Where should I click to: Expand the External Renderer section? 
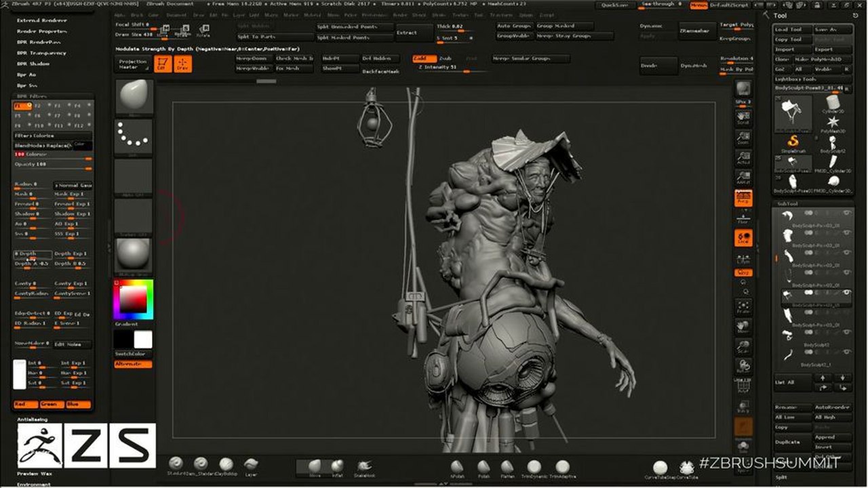(x=41, y=20)
